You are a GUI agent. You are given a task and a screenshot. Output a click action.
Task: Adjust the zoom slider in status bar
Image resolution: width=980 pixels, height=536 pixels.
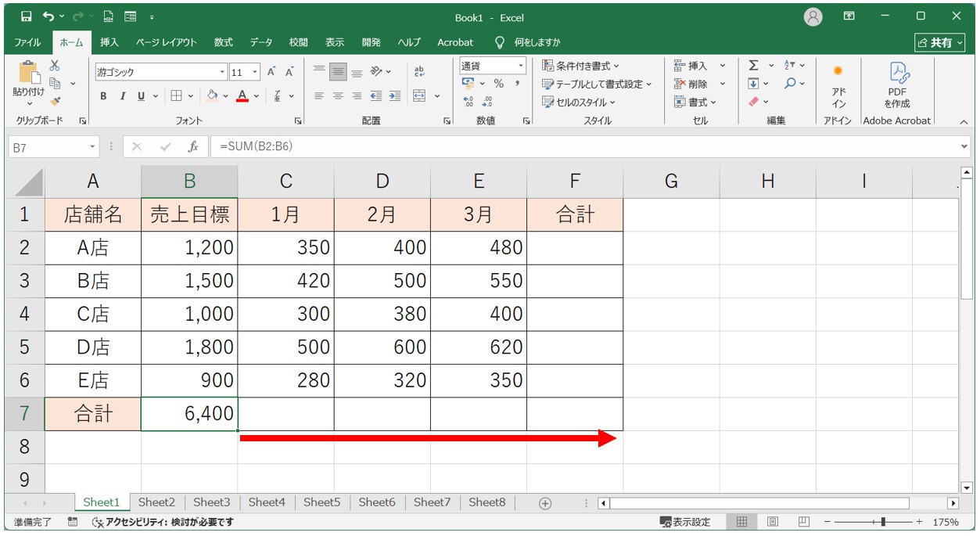pyautogui.click(x=883, y=522)
